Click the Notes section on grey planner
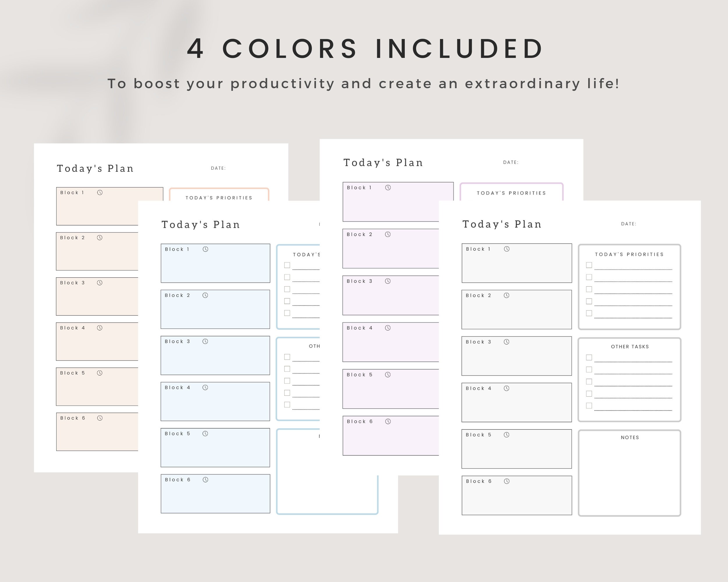Screen dimensions: 728x582 pyautogui.click(x=629, y=472)
